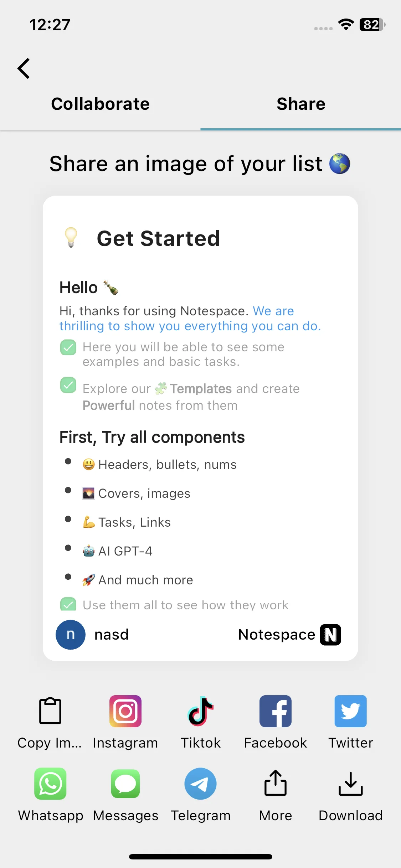This screenshot has width=401, height=868.
Task: Tap the blue 'We are thrilling' link text
Action: pos(190,319)
